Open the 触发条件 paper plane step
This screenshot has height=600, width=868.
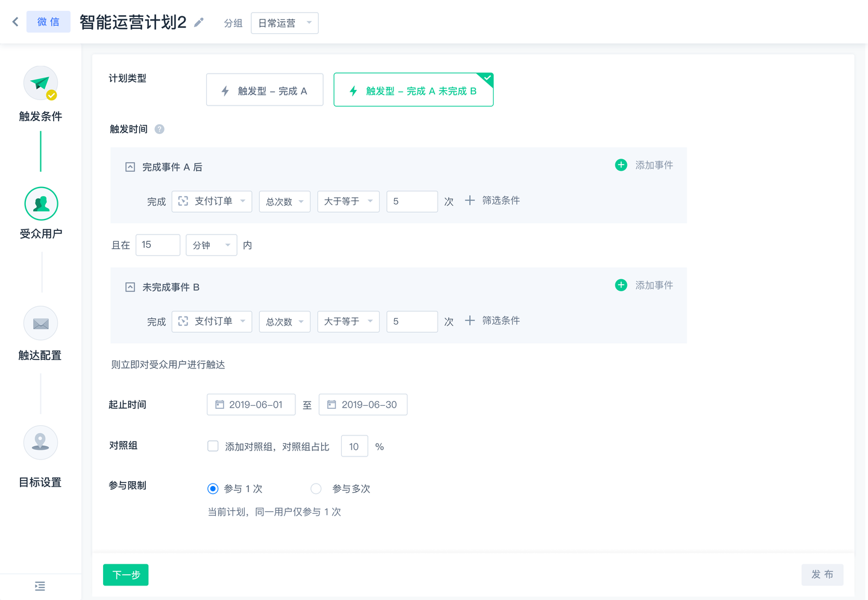point(40,83)
